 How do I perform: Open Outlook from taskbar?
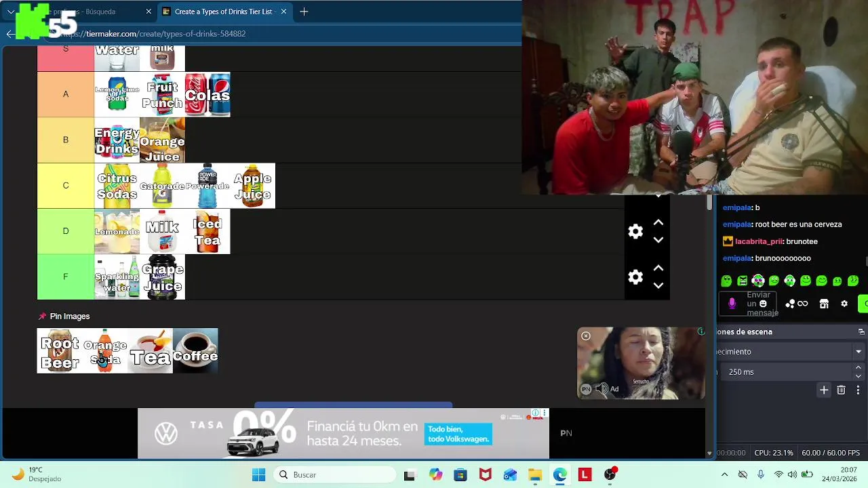pyautogui.click(x=510, y=474)
